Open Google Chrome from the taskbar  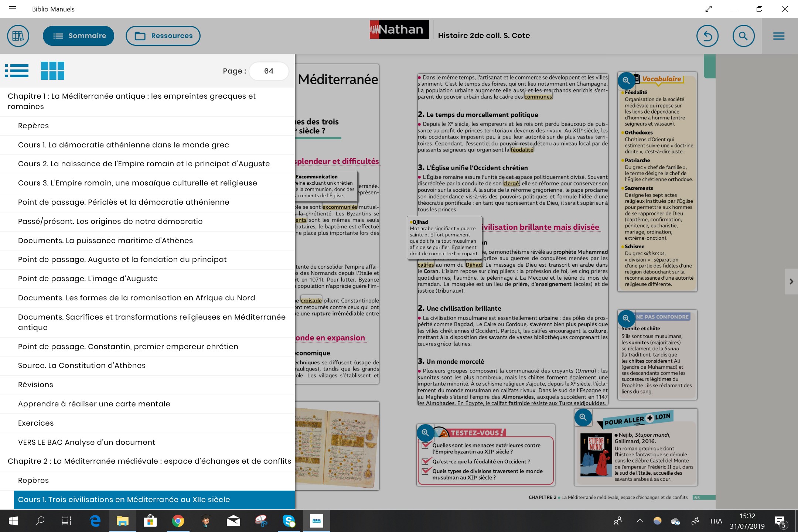[x=178, y=521]
